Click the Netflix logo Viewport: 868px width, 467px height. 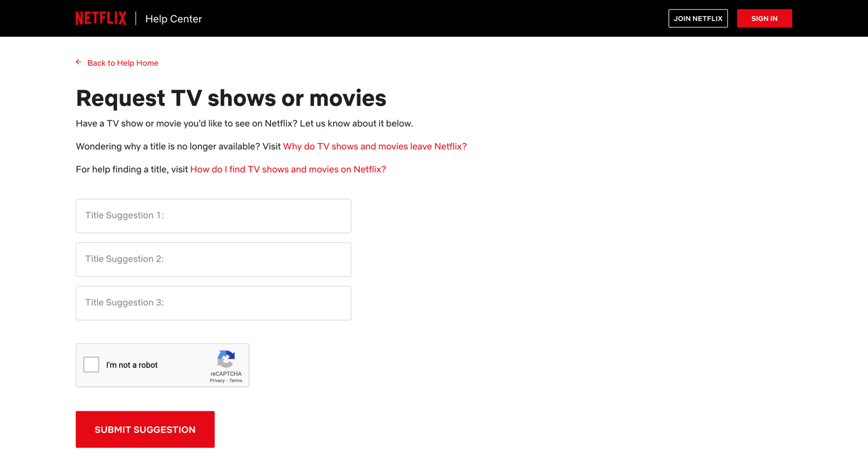pyautogui.click(x=101, y=18)
